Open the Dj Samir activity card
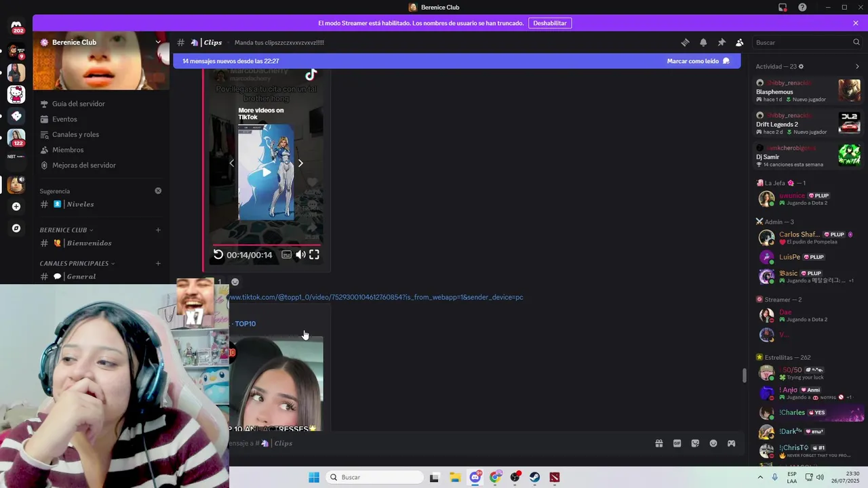The width and height of the screenshot is (868, 488). pyautogui.click(x=808, y=156)
